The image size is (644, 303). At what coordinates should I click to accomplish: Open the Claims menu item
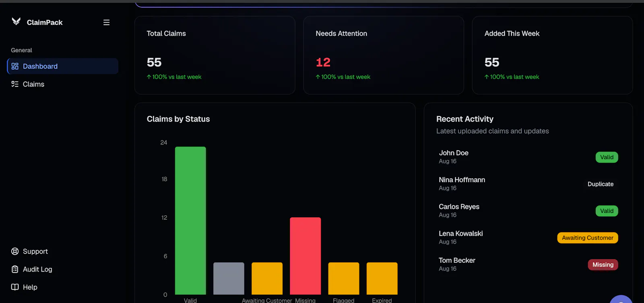(x=63, y=84)
